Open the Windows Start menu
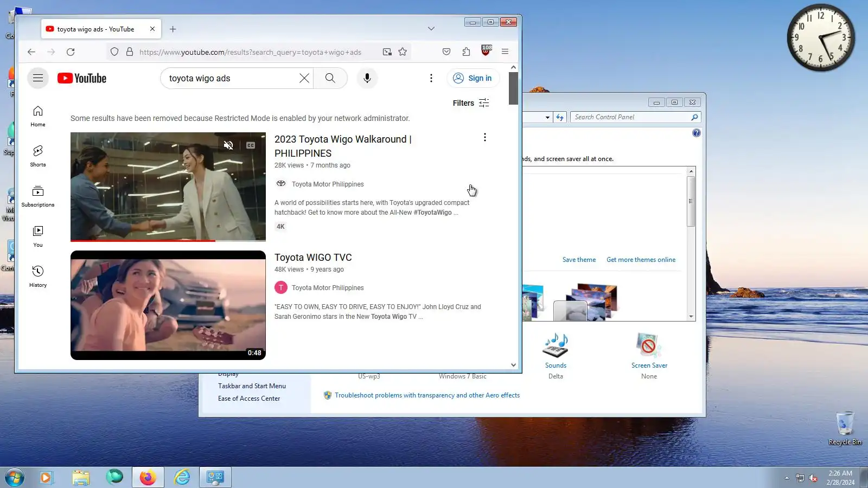Viewport: 868px width, 488px height. 15,478
